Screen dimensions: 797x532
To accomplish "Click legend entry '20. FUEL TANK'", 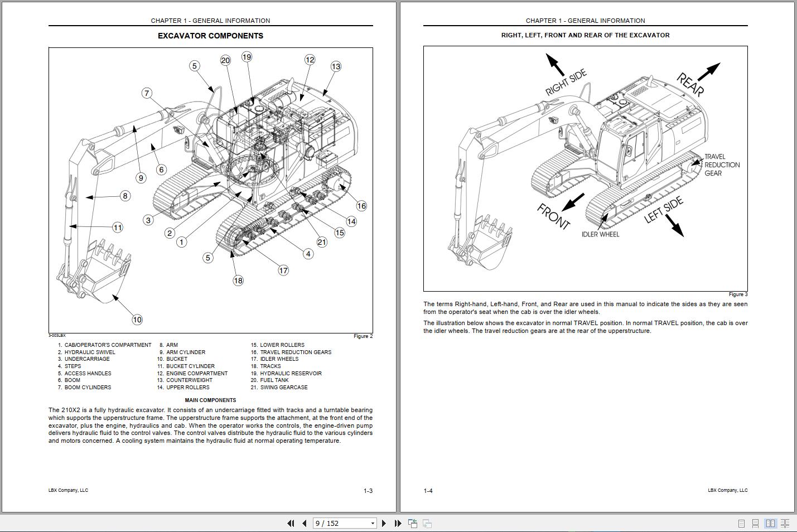I will tap(269, 380).
